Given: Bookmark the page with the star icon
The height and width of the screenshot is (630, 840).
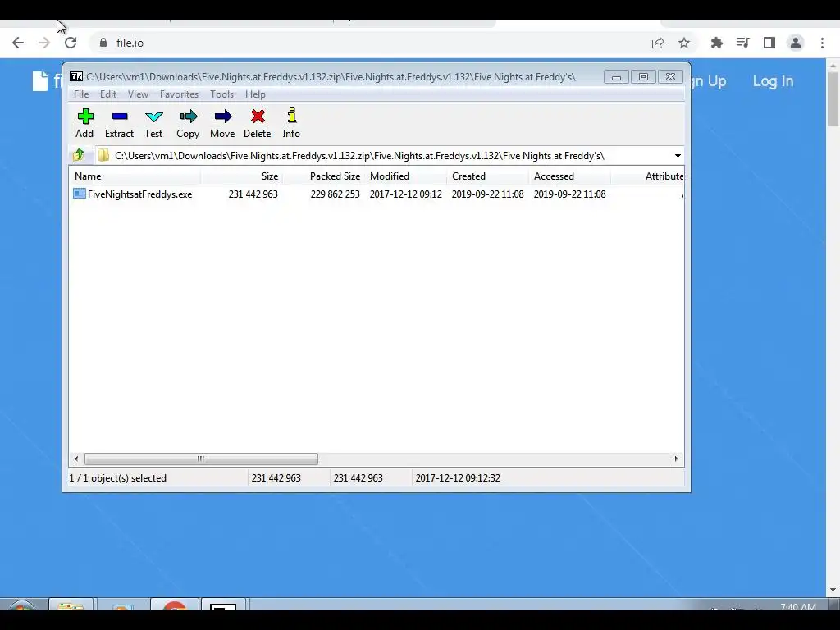Looking at the screenshot, I should click(684, 43).
